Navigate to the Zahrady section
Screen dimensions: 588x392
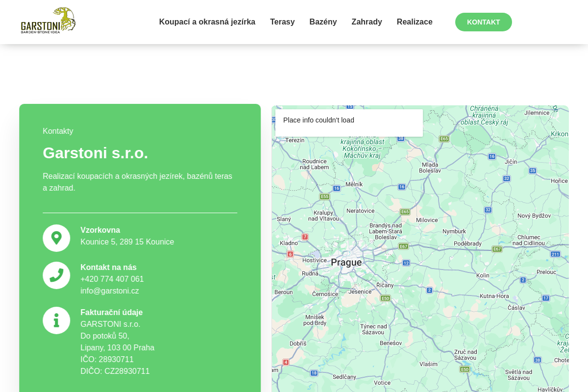pos(367,22)
